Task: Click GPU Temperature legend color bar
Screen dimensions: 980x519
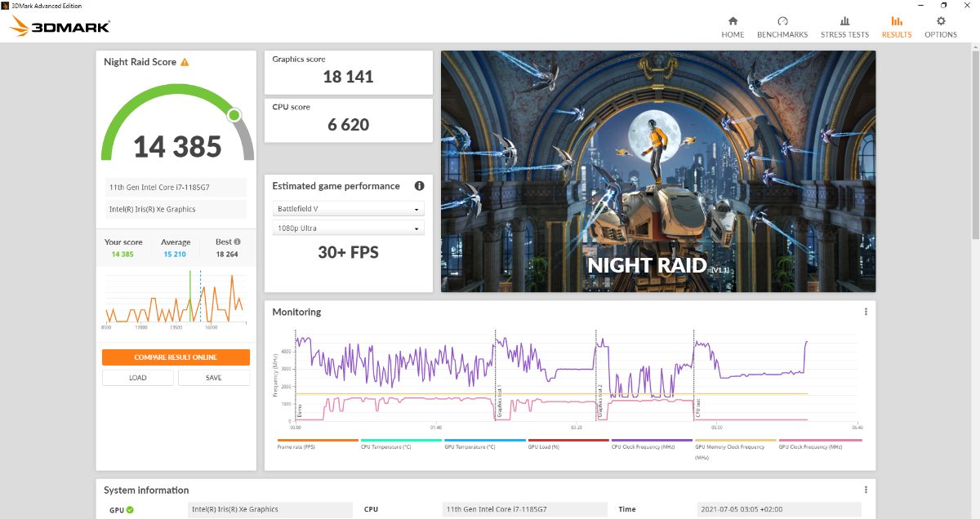Action: 484,441
